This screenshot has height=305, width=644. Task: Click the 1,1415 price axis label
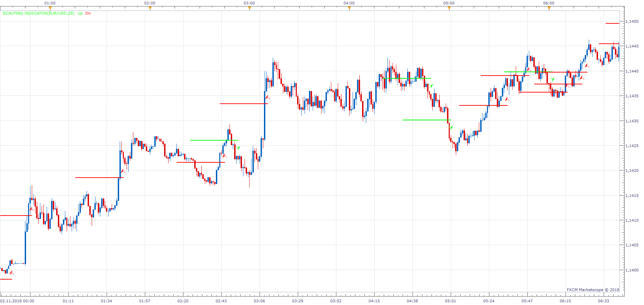[632, 196]
